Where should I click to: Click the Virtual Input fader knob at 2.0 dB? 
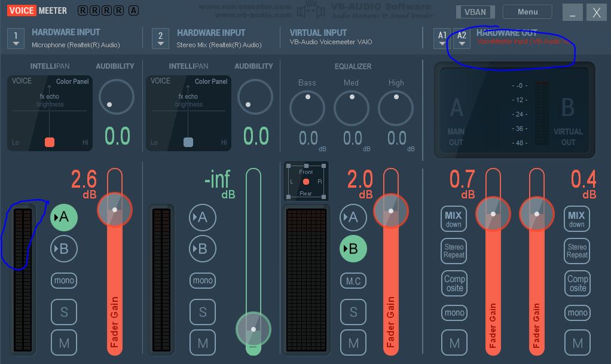click(391, 211)
